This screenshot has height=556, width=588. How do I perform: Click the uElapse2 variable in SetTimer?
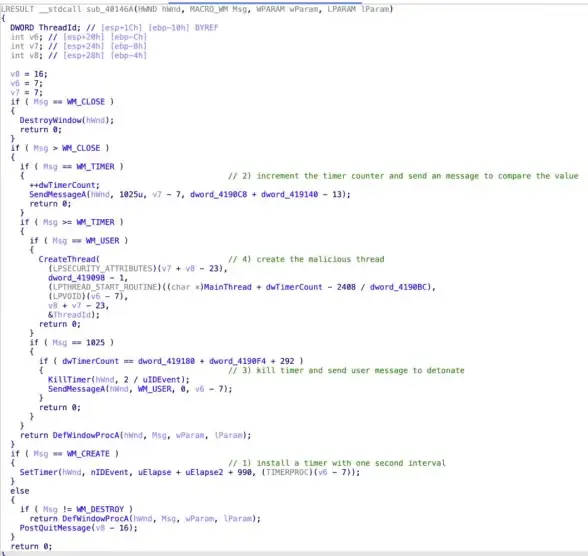pos(204,472)
